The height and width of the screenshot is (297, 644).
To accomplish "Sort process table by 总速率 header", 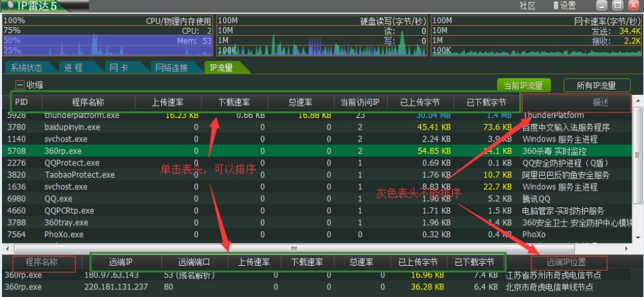I will point(300,102).
